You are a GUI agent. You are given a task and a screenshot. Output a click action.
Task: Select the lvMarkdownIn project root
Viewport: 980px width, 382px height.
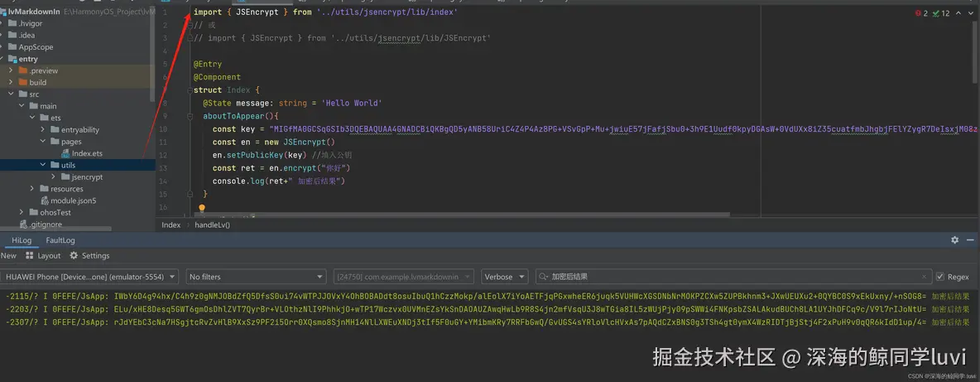point(34,12)
